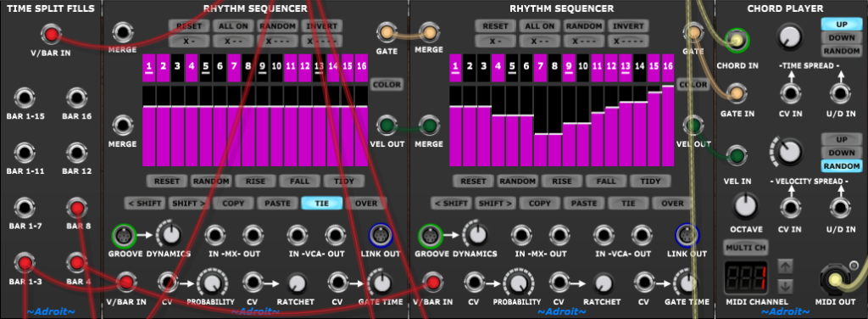
Task: Select UP in velocity spread mode
Action: coord(841,139)
